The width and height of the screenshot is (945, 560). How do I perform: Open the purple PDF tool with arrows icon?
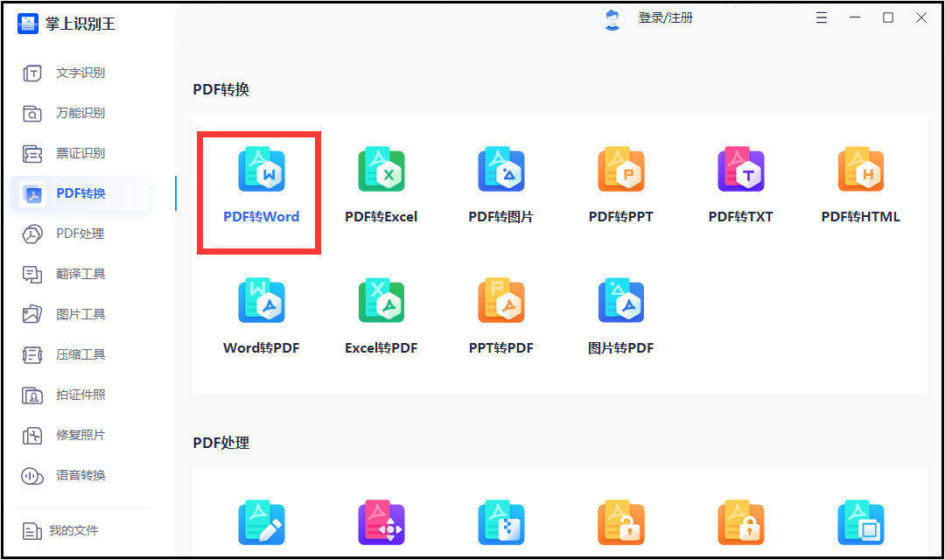(x=381, y=522)
